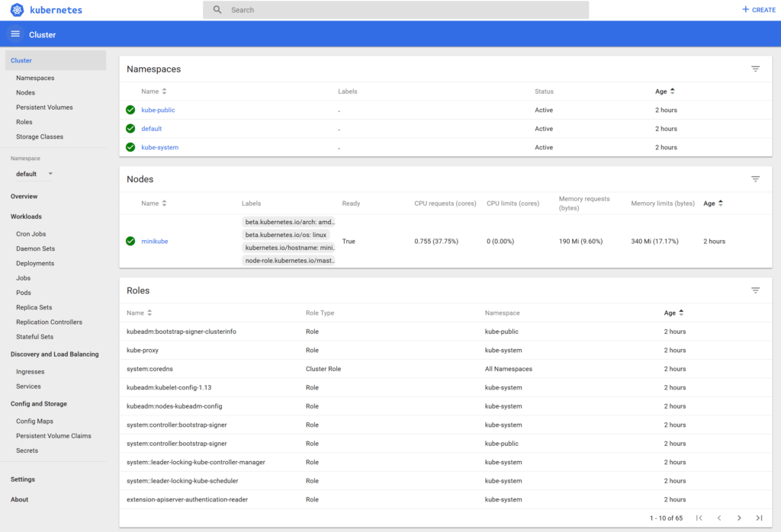Open Jobs in the sidebar
This screenshot has width=781, height=532.
23,278
